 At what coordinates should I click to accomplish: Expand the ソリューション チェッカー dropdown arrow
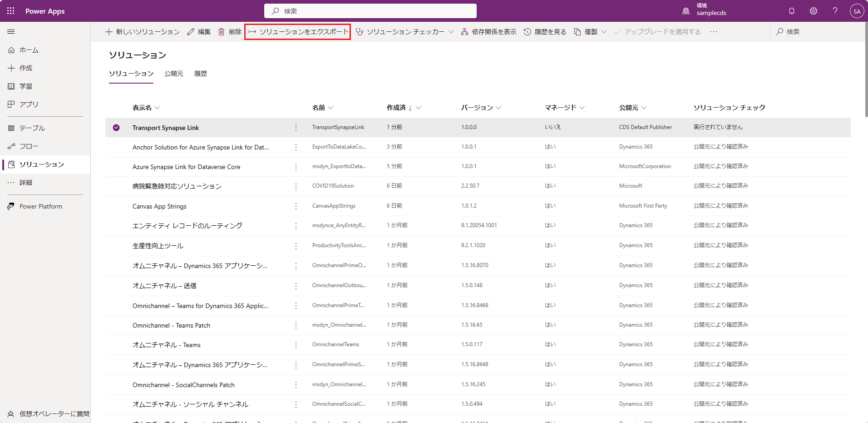click(x=451, y=32)
